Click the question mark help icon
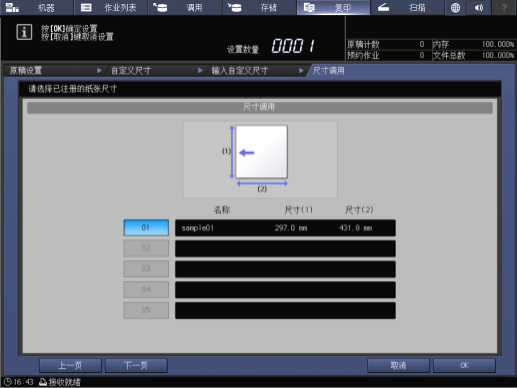 coord(504,7)
